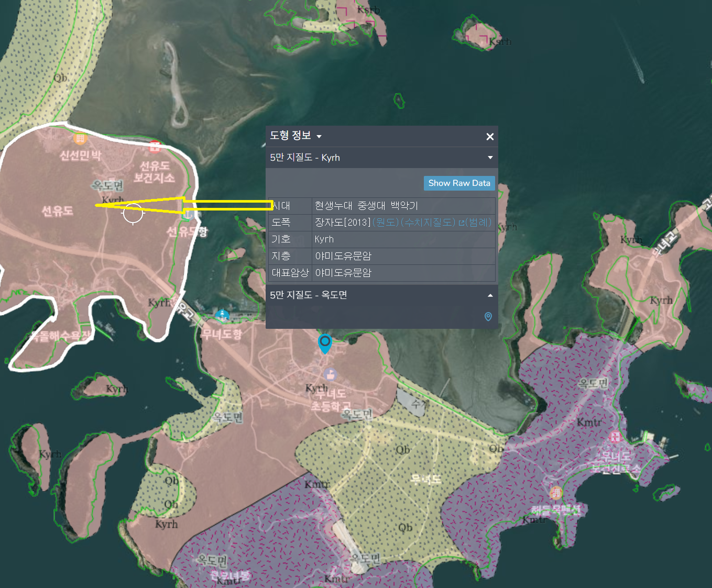Click the 무녀도 보건진료소 clinic icon
712x588 pixels.
616,437
